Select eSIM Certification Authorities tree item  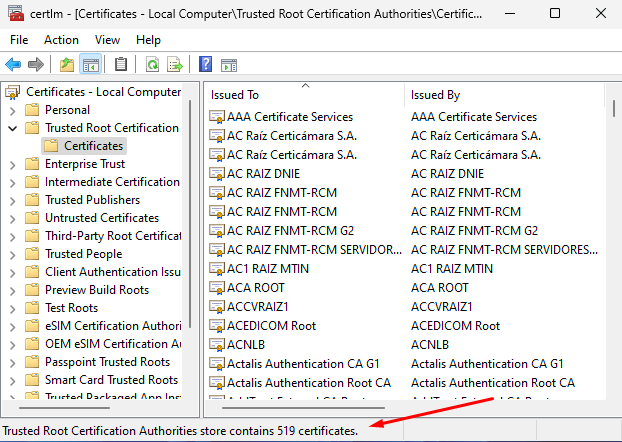[x=113, y=326]
